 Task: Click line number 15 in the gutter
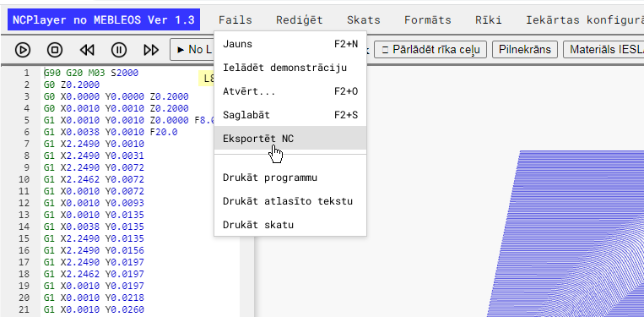[24, 238]
